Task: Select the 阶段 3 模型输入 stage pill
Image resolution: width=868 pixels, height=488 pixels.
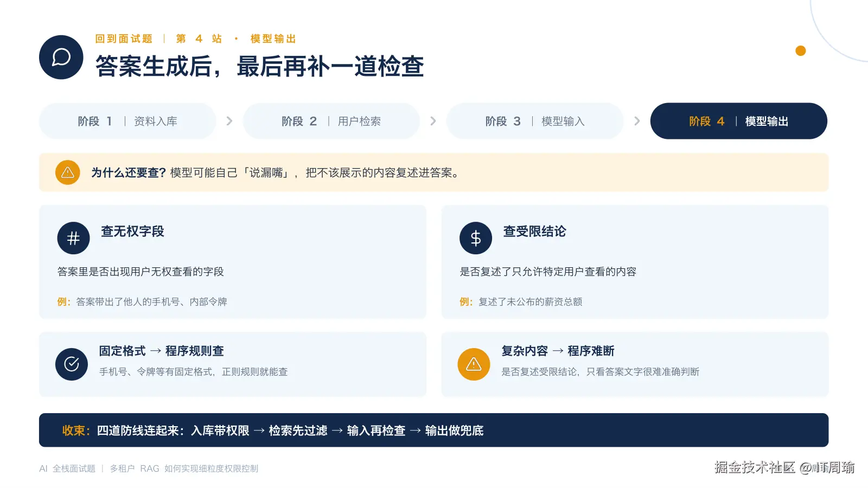Action: pos(535,121)
